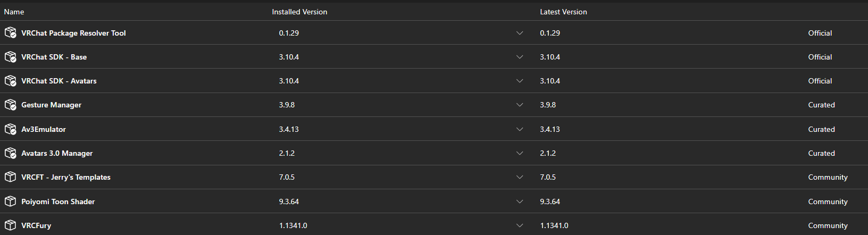Select the Avatars 3.0 Manager package name
This screenshot has height=235, width=868.
pos(57,153)
